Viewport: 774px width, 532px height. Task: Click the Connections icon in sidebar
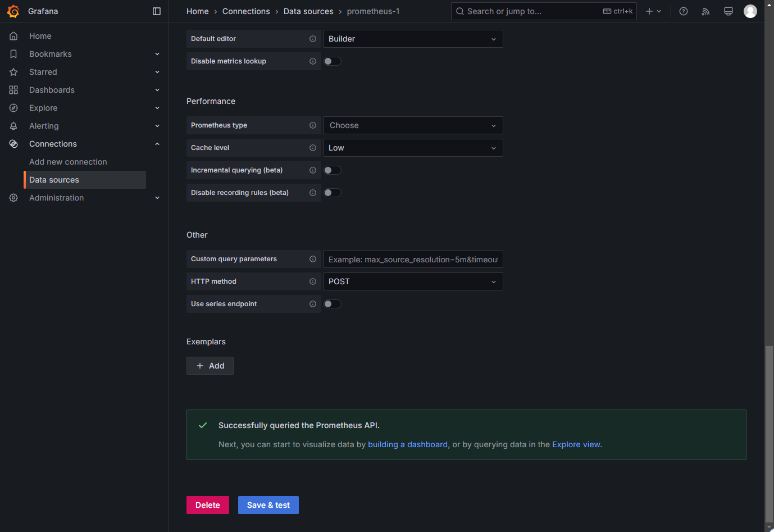(13, 144)
